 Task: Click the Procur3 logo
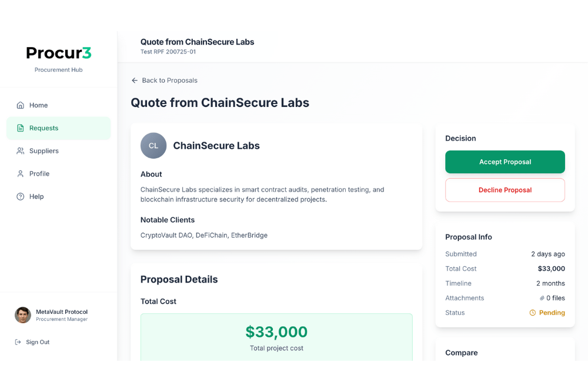(58, 53)
